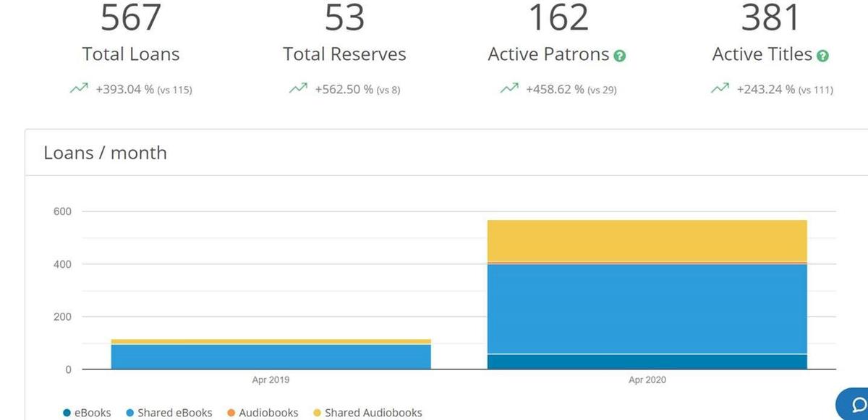
Task: Click the Active Titles upward trend arrow icon
Action: (x=720, y=89)
